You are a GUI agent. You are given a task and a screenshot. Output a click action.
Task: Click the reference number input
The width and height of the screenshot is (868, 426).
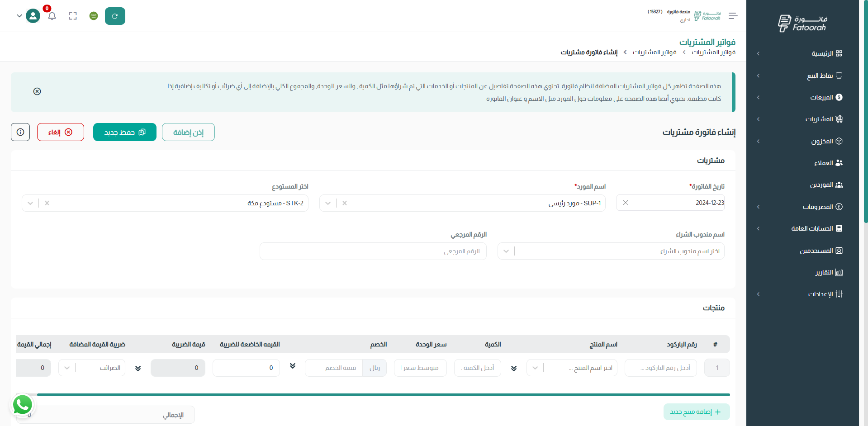click(373, 251)
